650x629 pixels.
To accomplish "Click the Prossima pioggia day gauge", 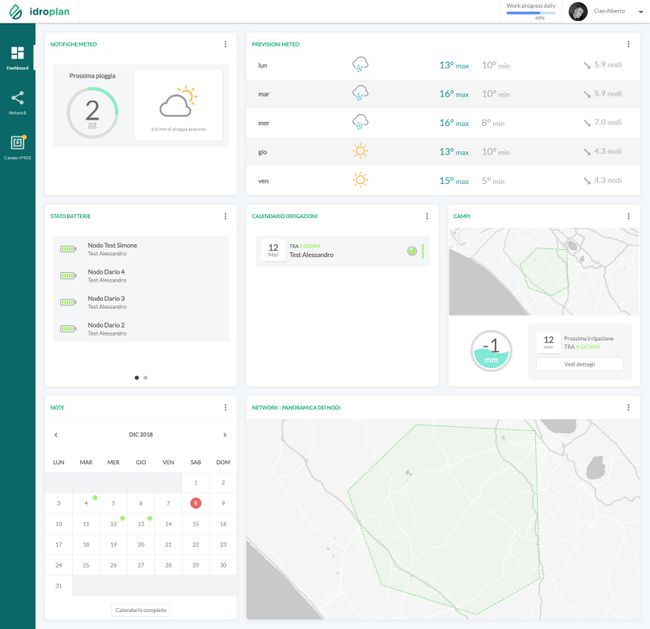I will [x=92, y=112].
